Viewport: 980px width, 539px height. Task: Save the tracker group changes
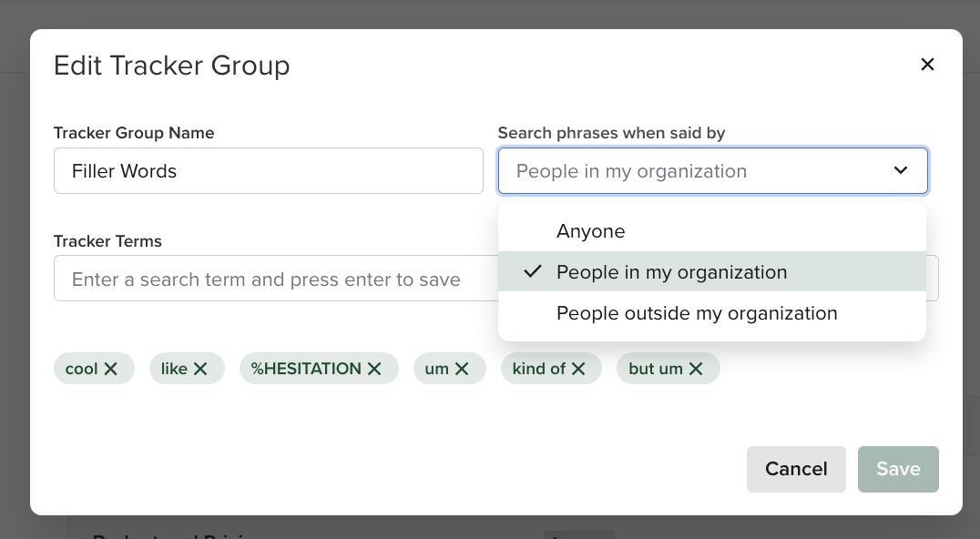click(898, 469)
